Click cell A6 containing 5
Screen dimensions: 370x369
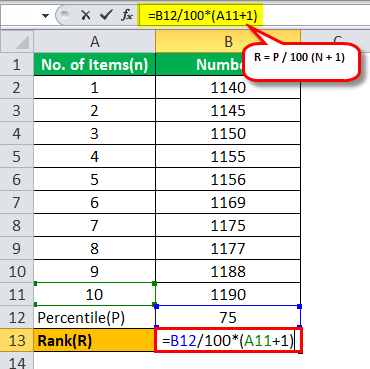95,179
